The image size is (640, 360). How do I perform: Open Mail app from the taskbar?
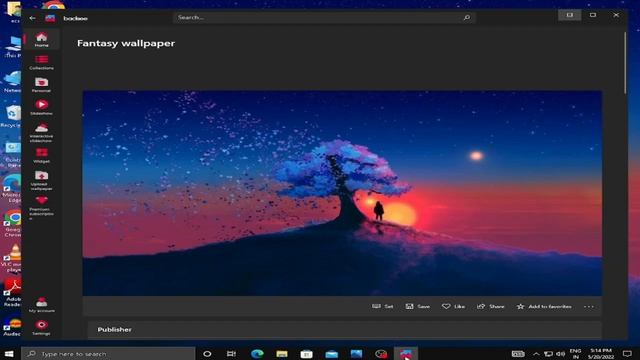pyautogui.click(x=331, y=354)
